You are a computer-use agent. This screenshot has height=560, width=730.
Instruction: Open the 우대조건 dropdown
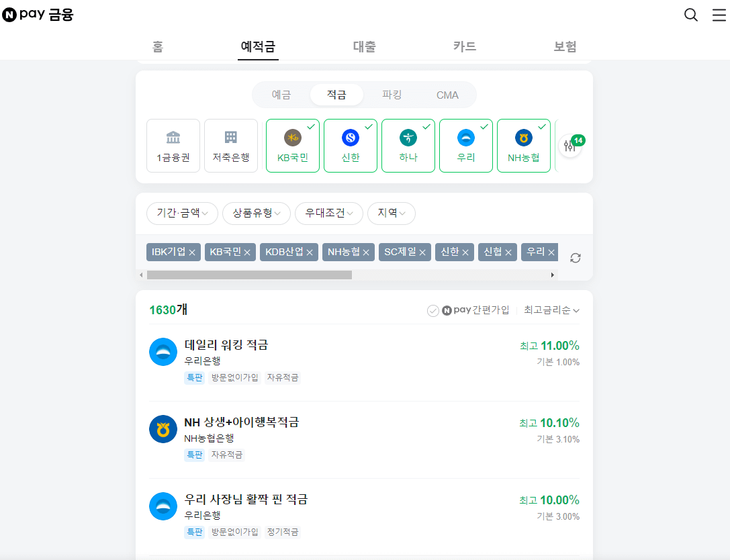pos(328,213)
